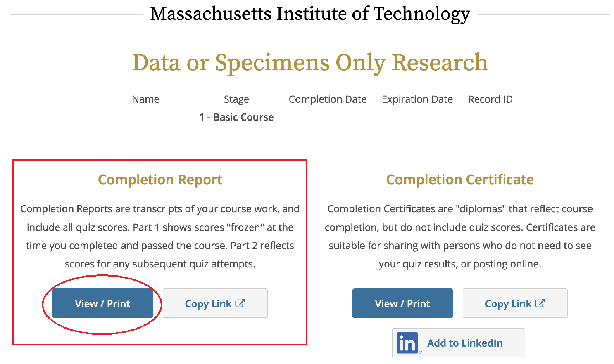The image size is (614, 364).
Task: Click the Expiration Date column header
Action: [x=417, y=99]
